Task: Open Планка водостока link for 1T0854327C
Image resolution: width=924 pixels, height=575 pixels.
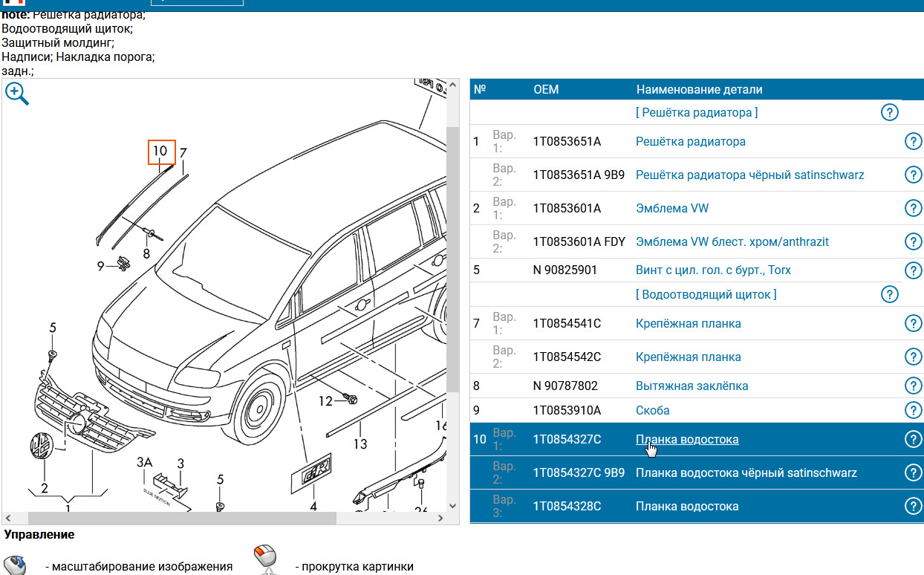Action: click(x=687, y=439)
